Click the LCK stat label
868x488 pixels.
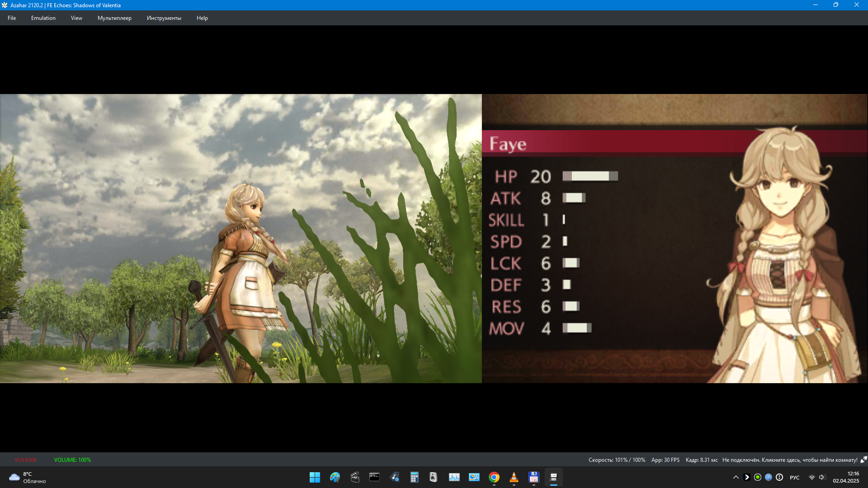pyautogui.click(x=506, y=263)
